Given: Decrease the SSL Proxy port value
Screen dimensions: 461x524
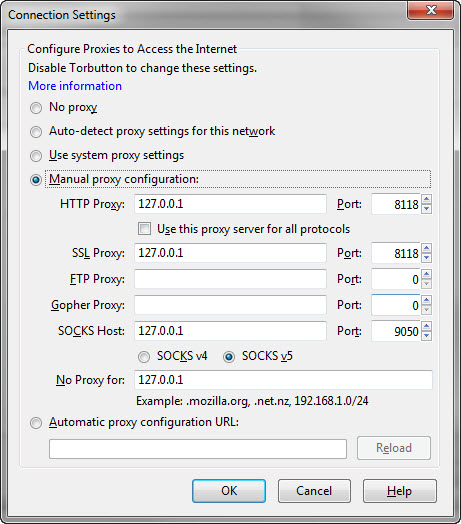Looking at the screenshot, I should tap(426, 258).
